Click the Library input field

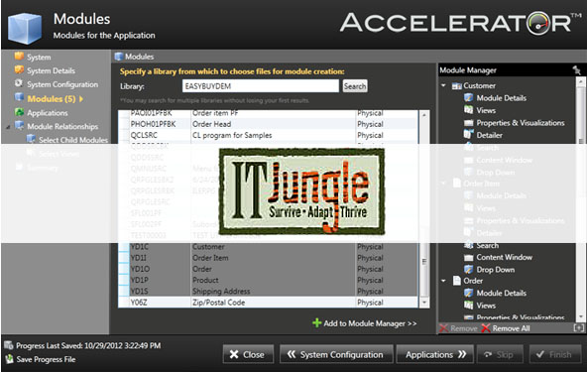coord(260,86)
